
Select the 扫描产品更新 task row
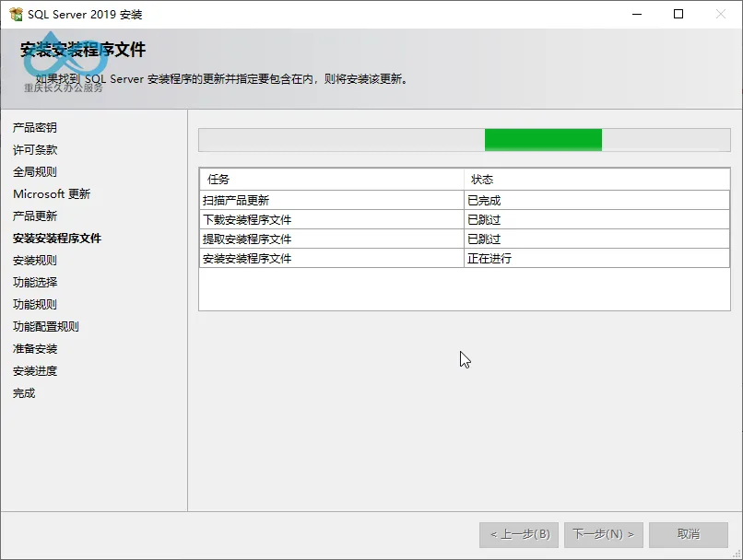coord(465,200)
